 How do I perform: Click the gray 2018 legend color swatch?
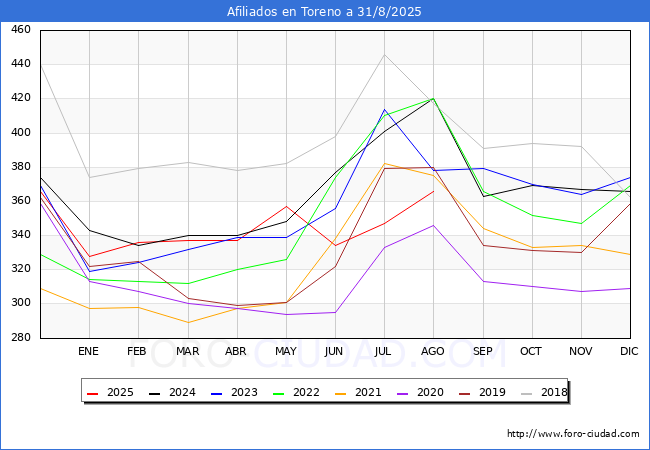tap(527, 393)
